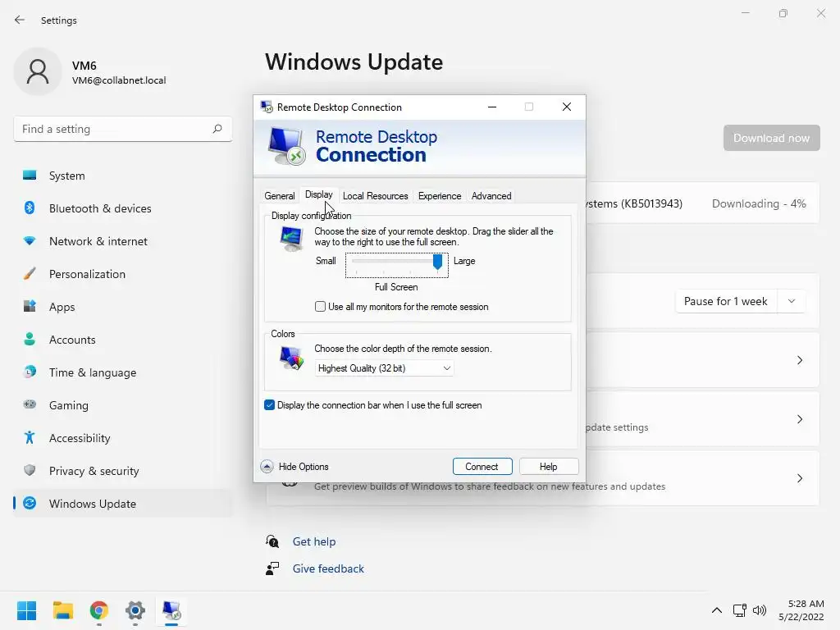The image size is (840, 630).
Task: Enable Use all my monitors checkbox
Action: click(x=320, y=307)
